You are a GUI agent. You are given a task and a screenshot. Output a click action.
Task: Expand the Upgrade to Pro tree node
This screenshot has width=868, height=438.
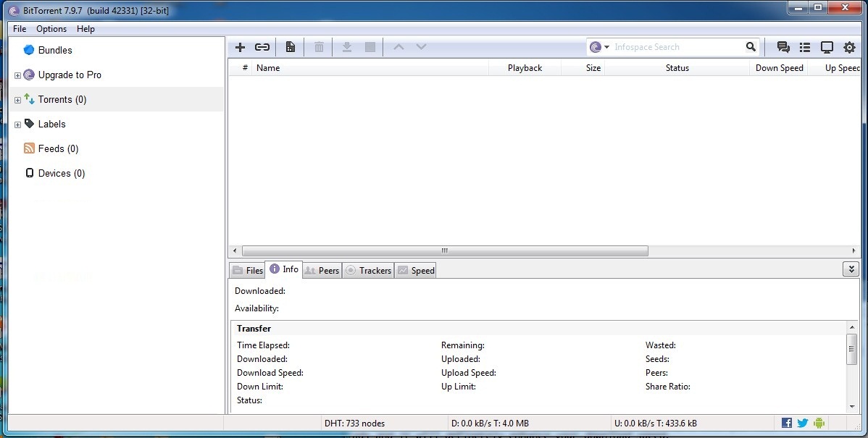(x=17, y=75)
